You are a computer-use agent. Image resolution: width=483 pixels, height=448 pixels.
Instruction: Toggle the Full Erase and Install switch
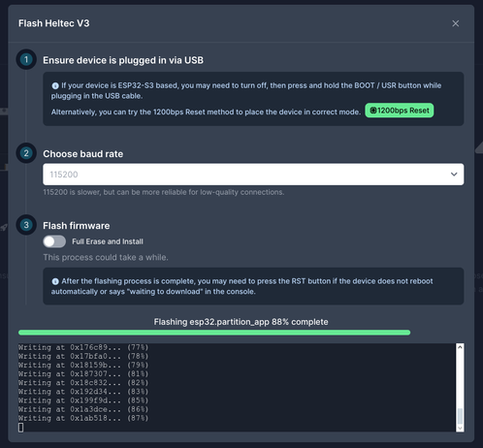point(54,241)
